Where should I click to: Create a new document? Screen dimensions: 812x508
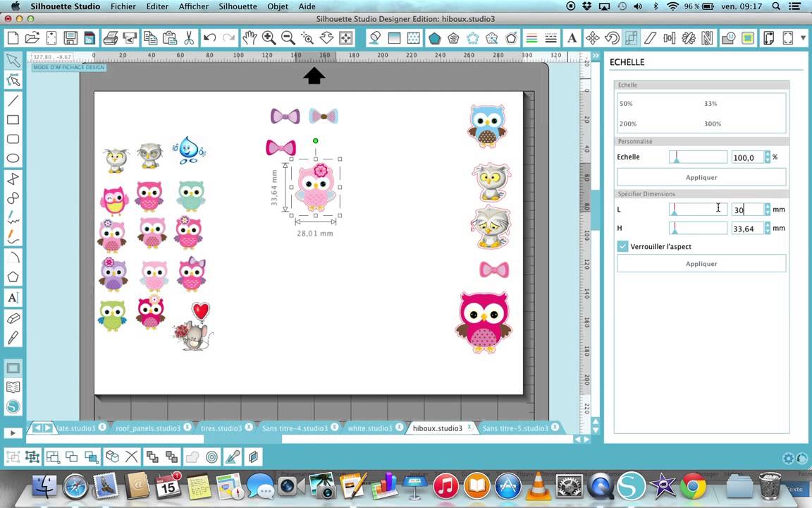(13, 38)
